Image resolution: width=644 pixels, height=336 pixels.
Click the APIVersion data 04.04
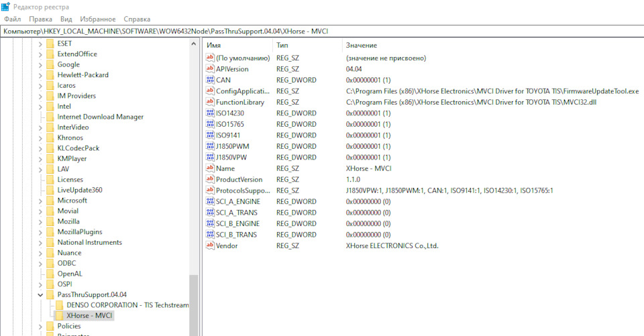coord(354,68)
